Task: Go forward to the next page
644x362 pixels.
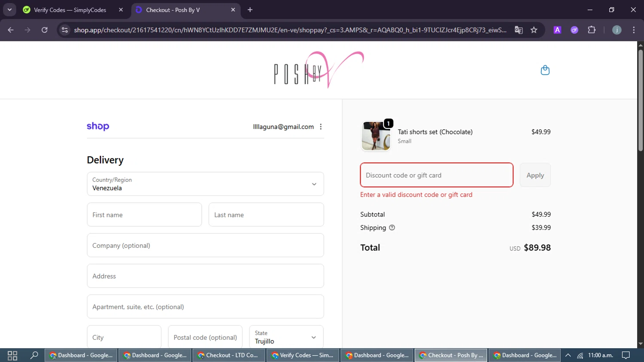Action: tap(27, 30)
